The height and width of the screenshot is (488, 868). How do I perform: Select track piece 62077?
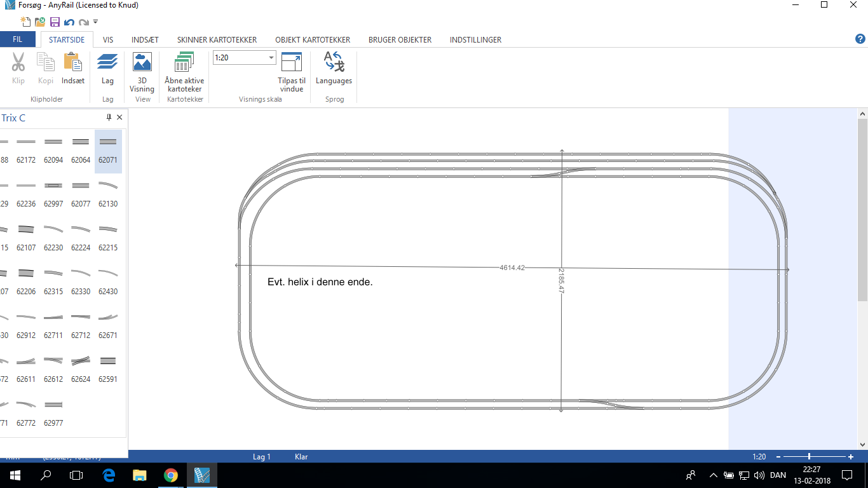[x=81, y=195]
